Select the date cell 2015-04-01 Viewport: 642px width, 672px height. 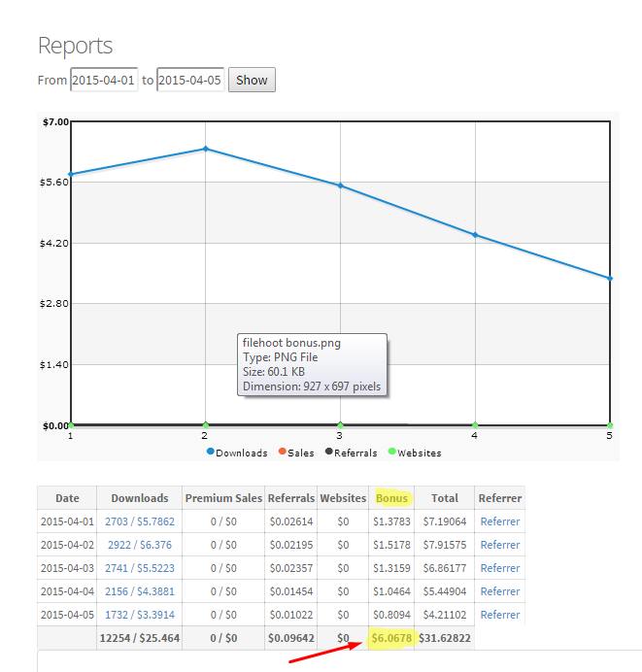67,521
